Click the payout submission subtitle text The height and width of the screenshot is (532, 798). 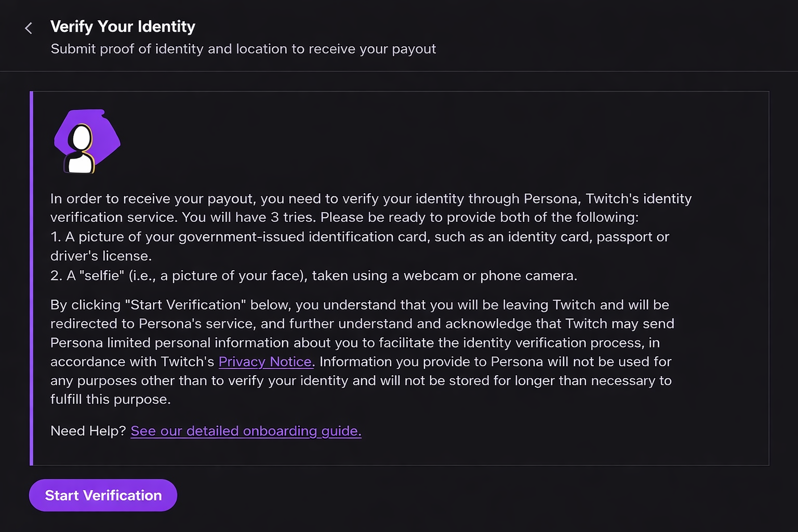pyautogui.click(x=243, y=49)
